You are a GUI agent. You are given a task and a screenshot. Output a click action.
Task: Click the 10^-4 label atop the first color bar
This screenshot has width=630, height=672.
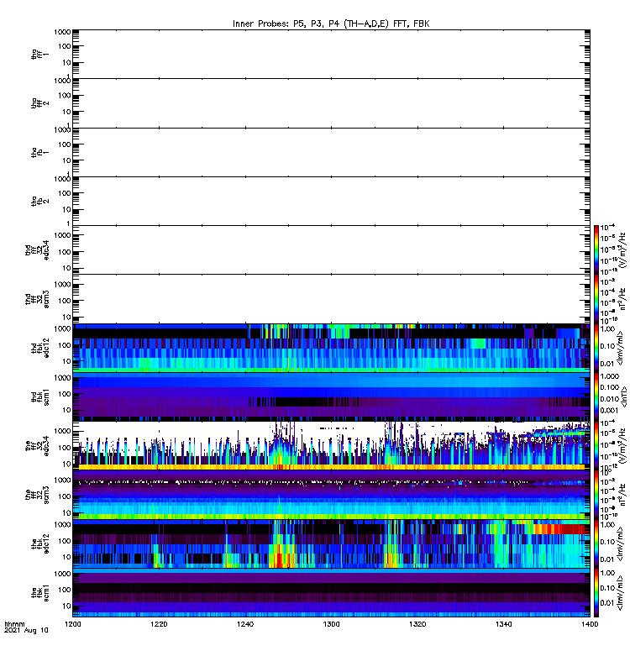608,227
